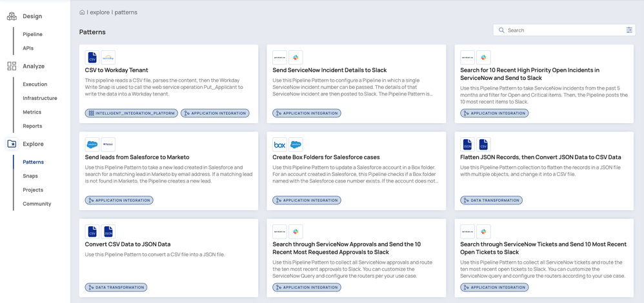
Task: Click Slack icon on ServiceNow Tickets card
Action: pyautogui.click(x=483, y=231)
